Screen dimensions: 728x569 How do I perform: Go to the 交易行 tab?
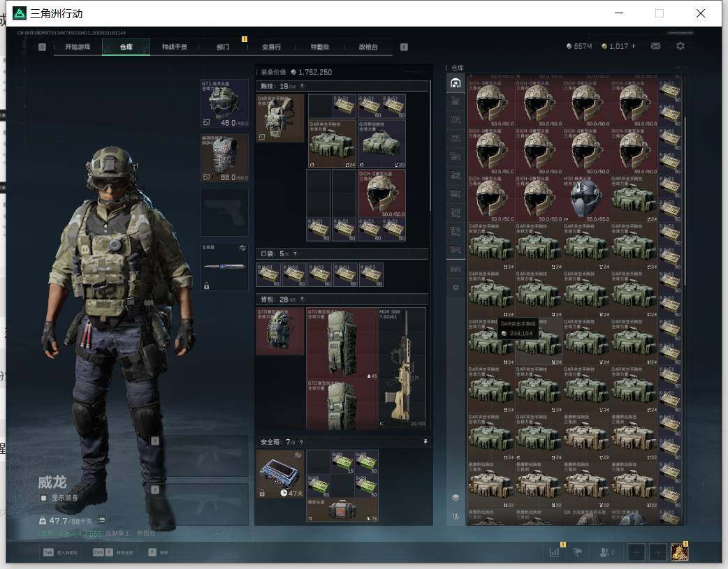coord(271,47)
